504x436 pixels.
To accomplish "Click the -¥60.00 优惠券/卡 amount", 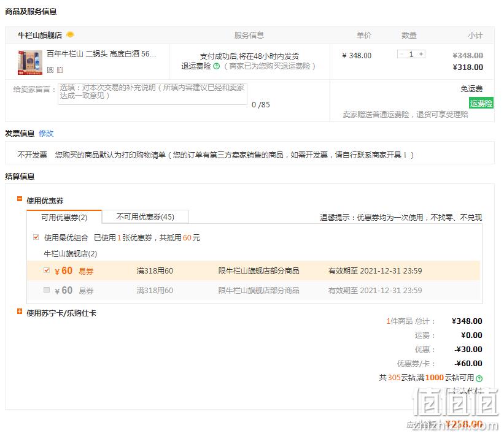I will pyautogui.click(x=468, y=363).
